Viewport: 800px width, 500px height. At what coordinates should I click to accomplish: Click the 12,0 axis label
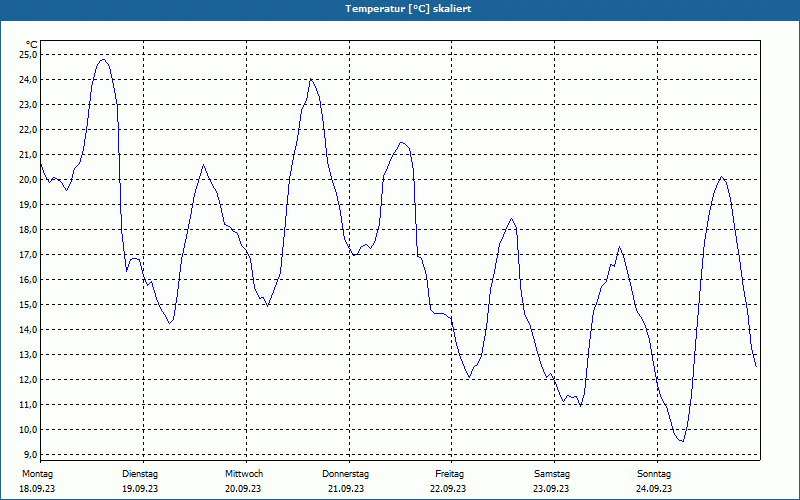click(28, 379)
